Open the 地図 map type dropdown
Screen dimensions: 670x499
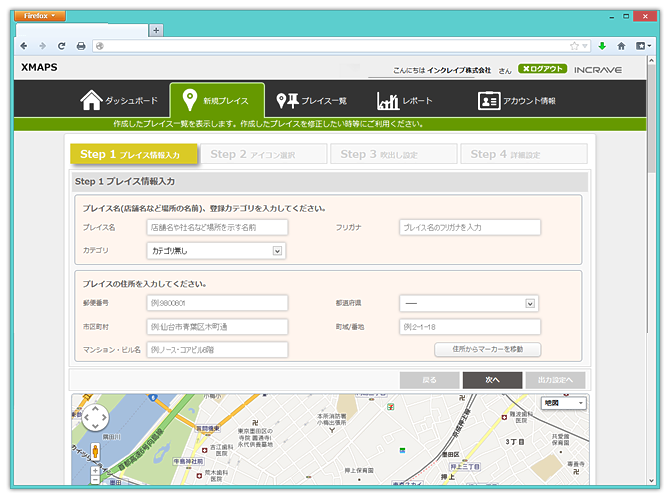click(563, 403)
